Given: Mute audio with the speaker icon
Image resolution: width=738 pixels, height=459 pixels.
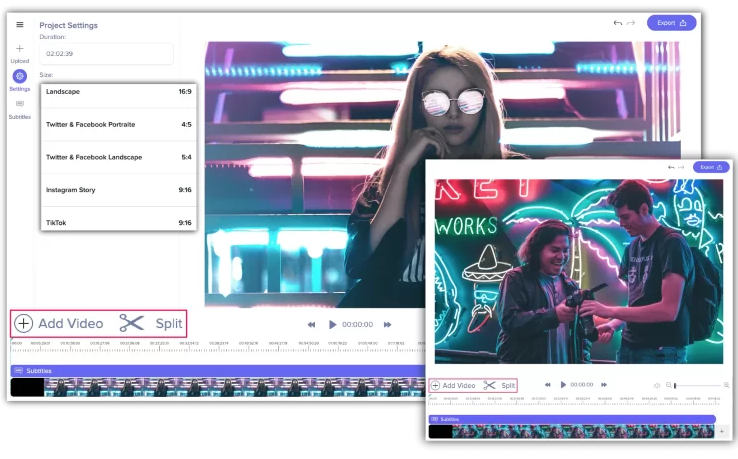Looking at the screenshot, I should click(657, 386).
